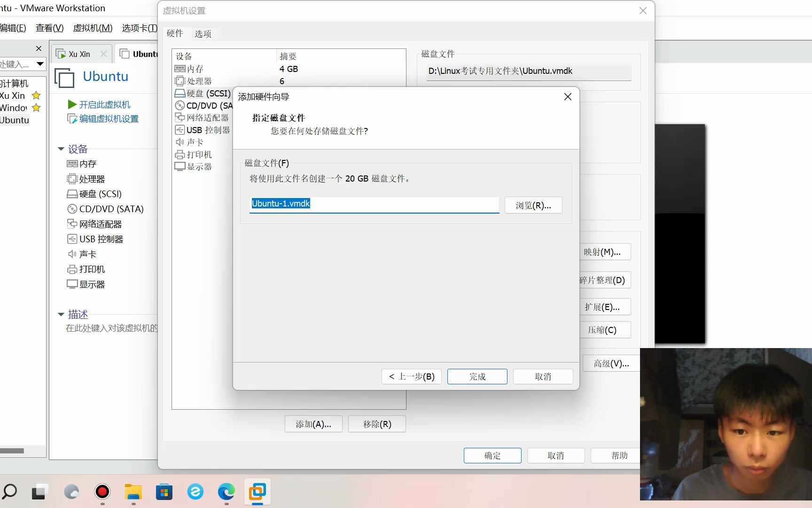Switch to the 选项 tab

[203, 33]
